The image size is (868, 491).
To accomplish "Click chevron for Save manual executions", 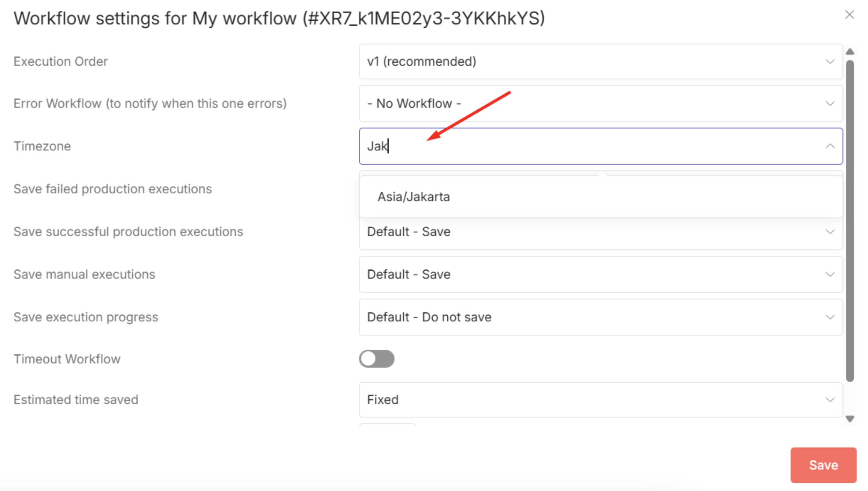I will pos(830,275).
